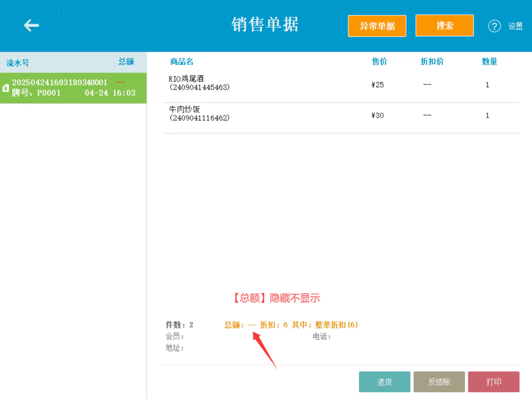The width and height of the screenshot is (532, 399).
Task: Open help via the question mark icon
Action: [494, 26]
